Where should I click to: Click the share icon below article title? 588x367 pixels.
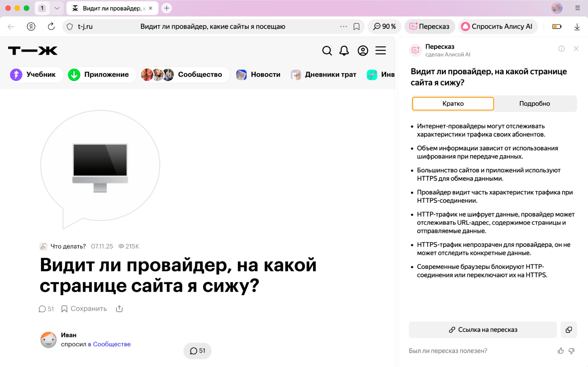[x=119, y=309]
